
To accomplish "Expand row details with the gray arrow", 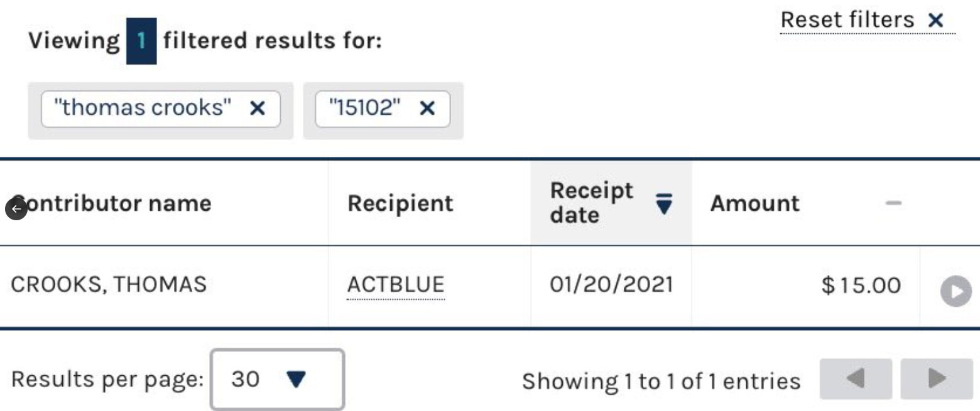I will tap(955, 292).
